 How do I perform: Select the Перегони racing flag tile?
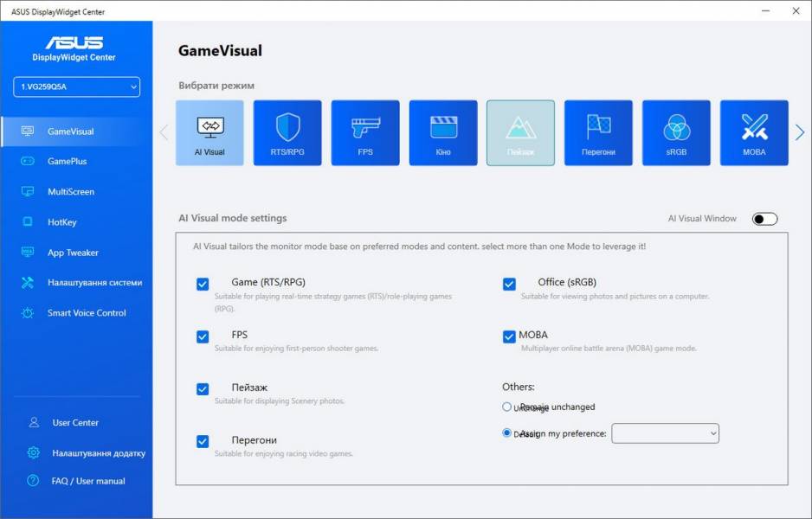pyautogui.click(x=598, y=132)
